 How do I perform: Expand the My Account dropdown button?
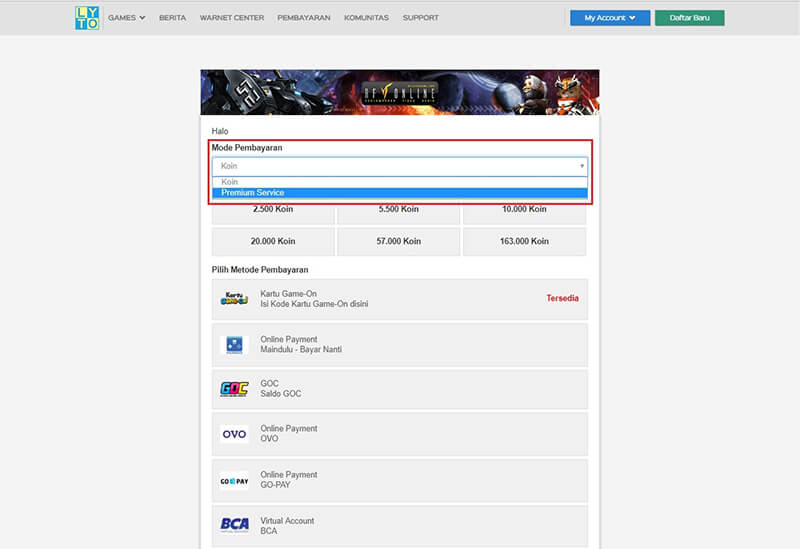[x=610, y=18]
